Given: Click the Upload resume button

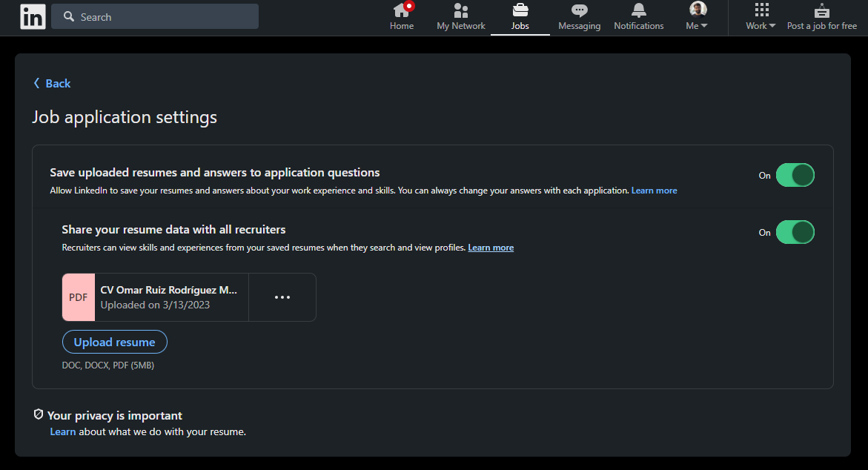Looking at the screenshot, I should (115, 342).
